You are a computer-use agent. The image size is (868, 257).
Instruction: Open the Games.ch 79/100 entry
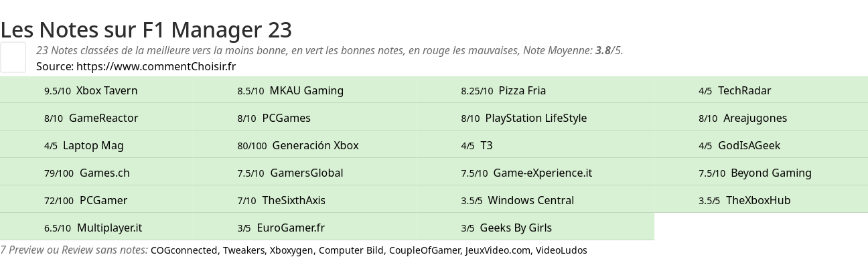(x=96, y=173)
